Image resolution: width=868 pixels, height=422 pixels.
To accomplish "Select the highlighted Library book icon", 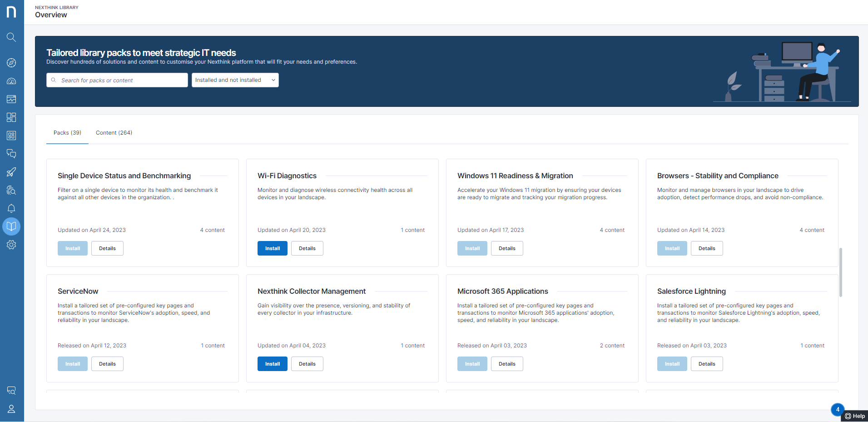I will [11, 226].
